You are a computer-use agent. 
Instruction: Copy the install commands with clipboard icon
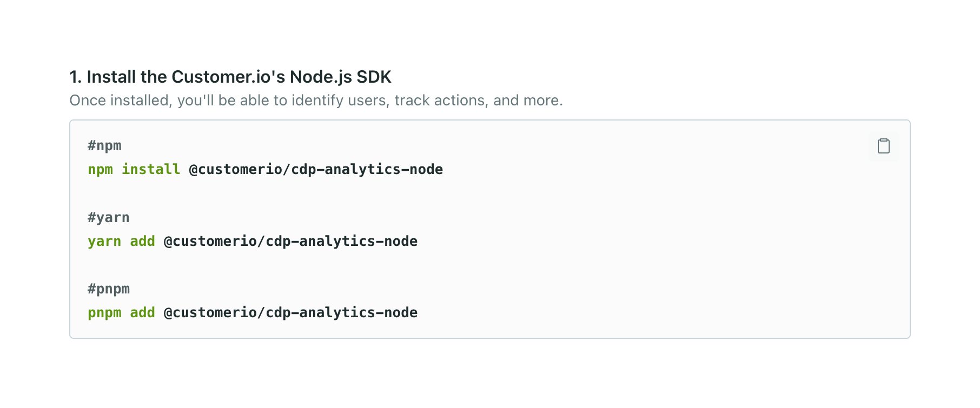pos(883,146)
